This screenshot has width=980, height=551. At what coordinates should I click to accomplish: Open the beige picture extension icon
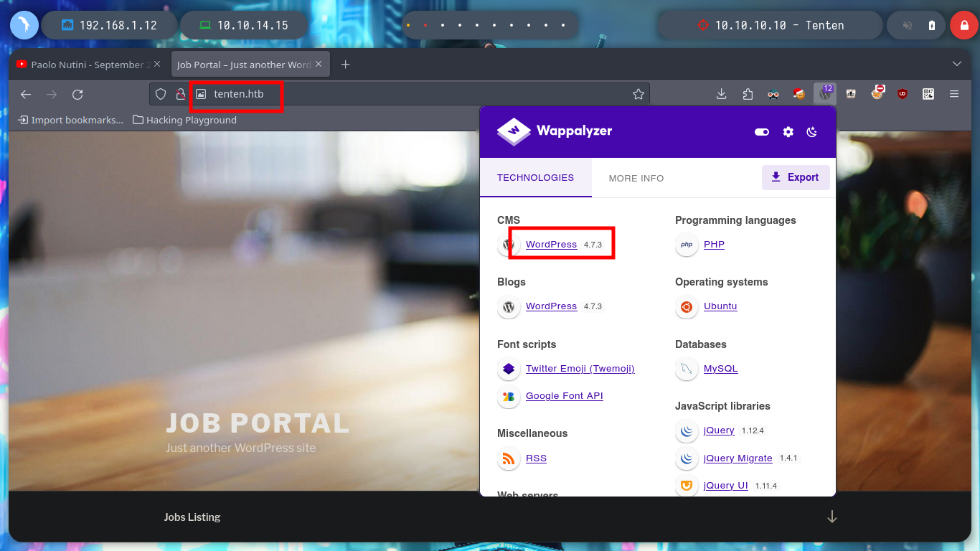851,94
